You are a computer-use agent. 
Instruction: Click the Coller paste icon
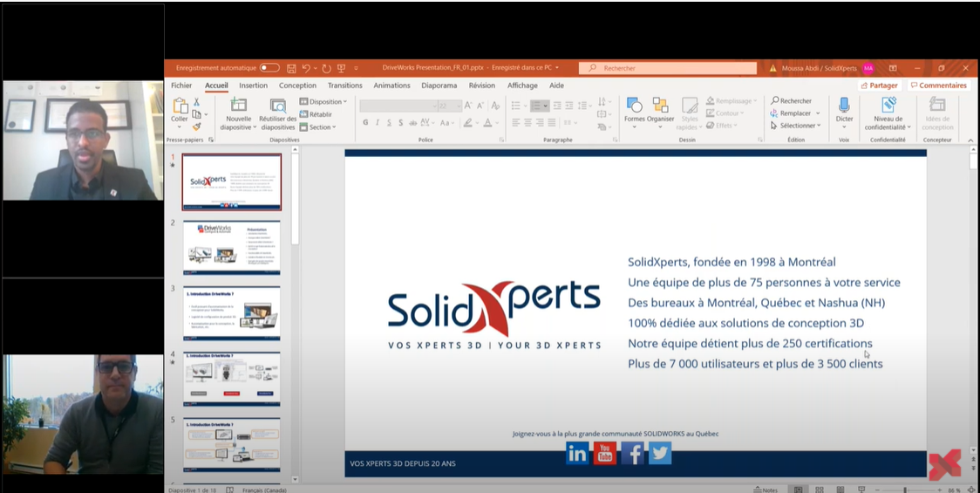[180, 106]
